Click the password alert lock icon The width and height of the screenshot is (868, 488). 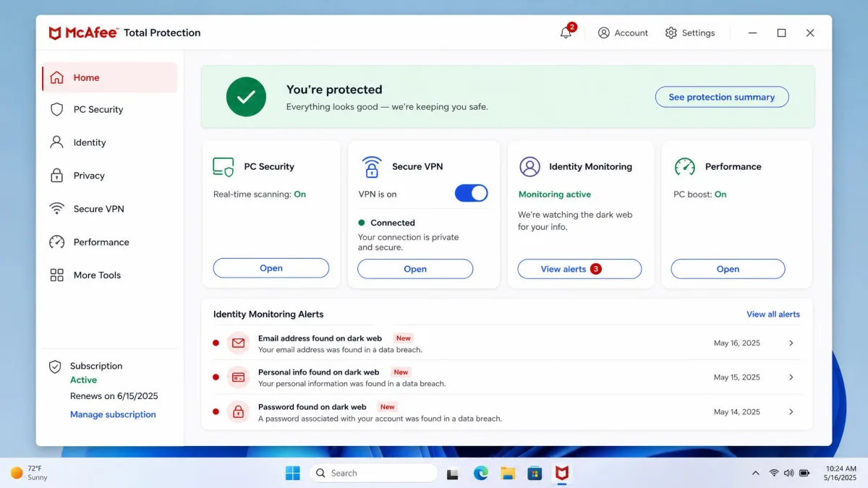(238, 411)
